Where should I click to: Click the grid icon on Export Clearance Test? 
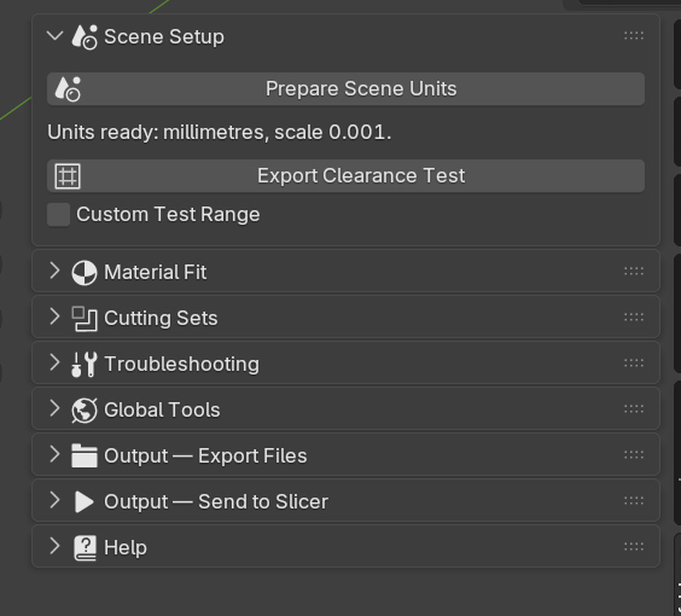click(x=67, y=176)
